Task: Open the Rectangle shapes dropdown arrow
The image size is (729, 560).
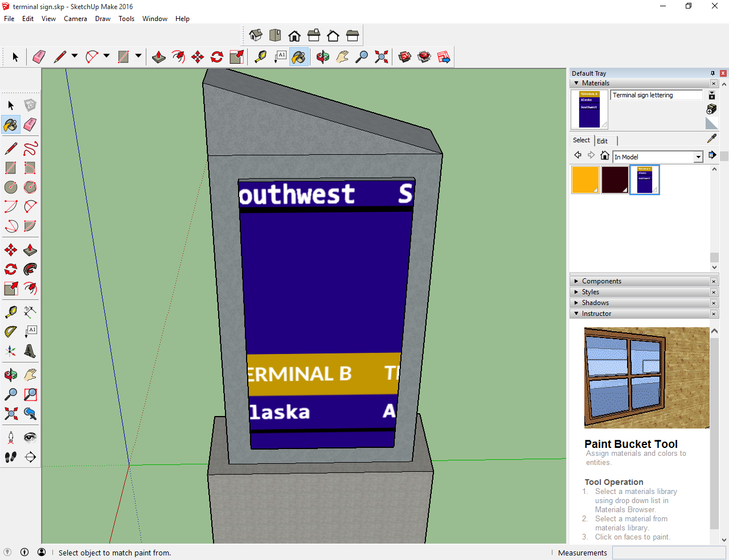Action: tap(138, 56)
